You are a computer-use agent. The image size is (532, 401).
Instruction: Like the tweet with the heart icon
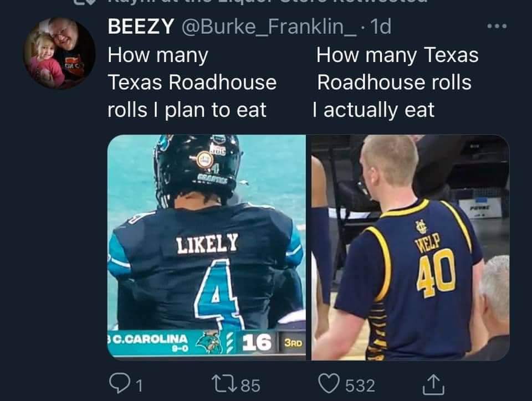click(329, 384)
